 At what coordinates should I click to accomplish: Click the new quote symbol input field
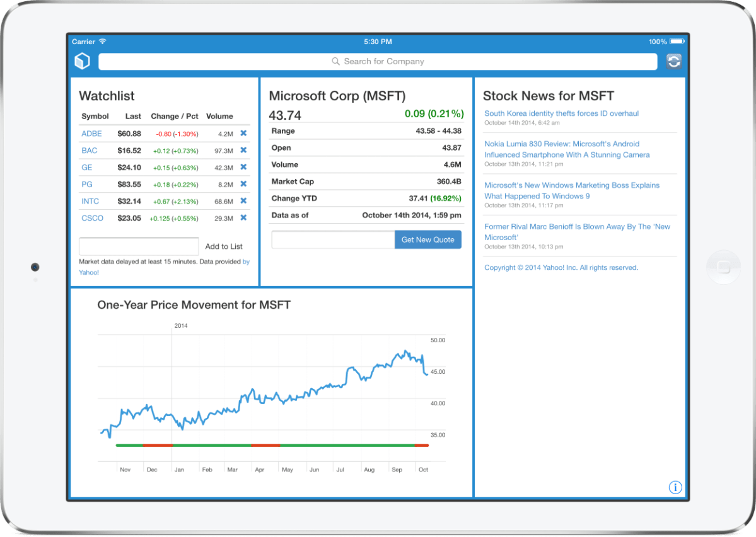pyautogui.click(x=333, y=240)
